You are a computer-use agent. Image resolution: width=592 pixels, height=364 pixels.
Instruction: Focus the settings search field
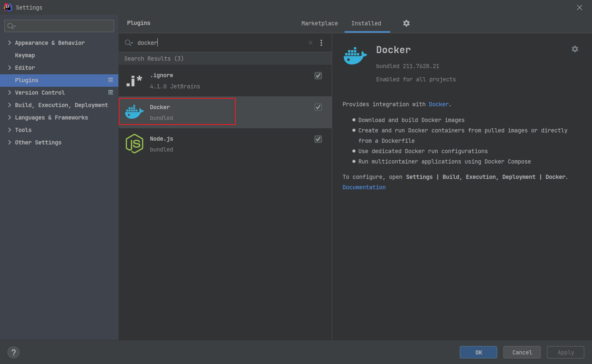click(59, 26)
